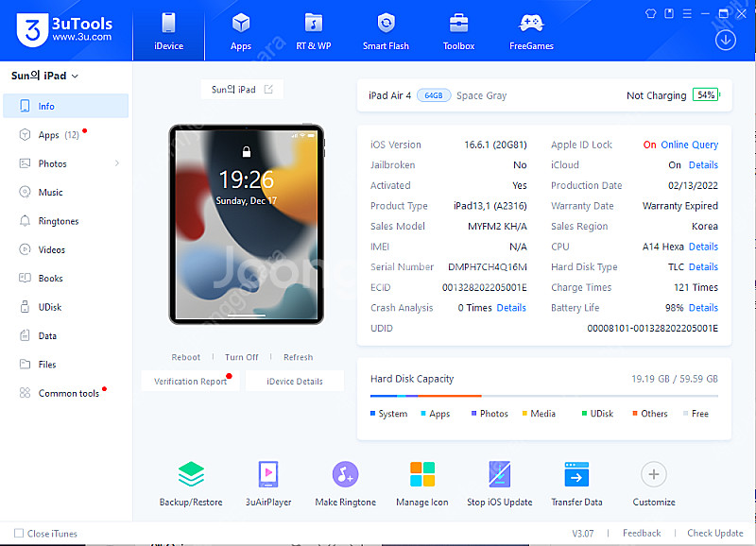Click the System legend color square
Viewport: 756px width, 546px height.
coord(372,413)
